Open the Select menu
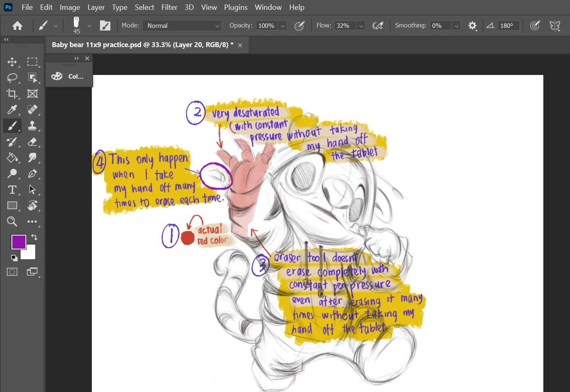The image size is (570, 392). pos(144,7)
